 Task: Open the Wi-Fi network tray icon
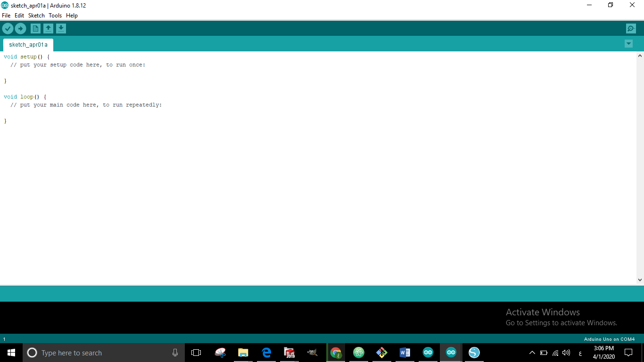555,353
